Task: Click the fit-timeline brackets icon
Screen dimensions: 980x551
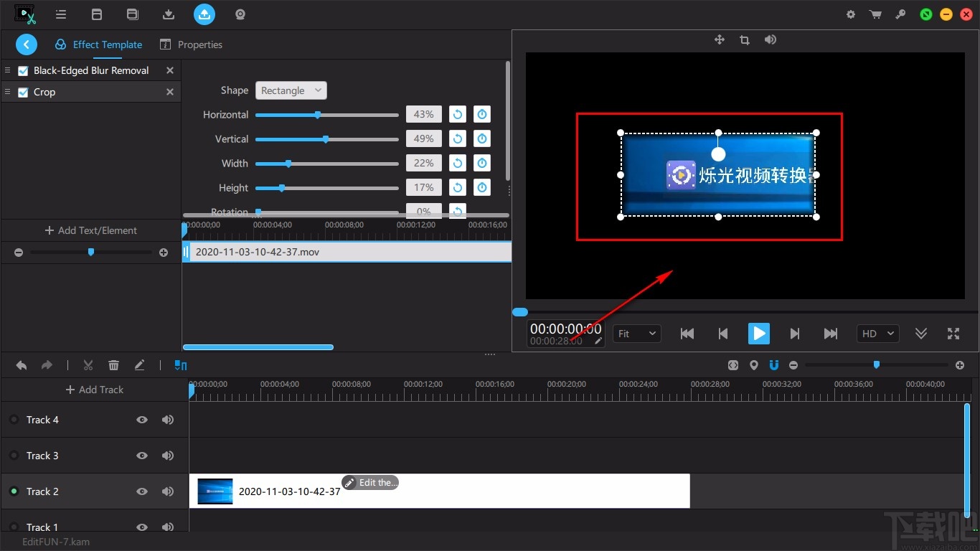Action: click(x=732, y=365)
